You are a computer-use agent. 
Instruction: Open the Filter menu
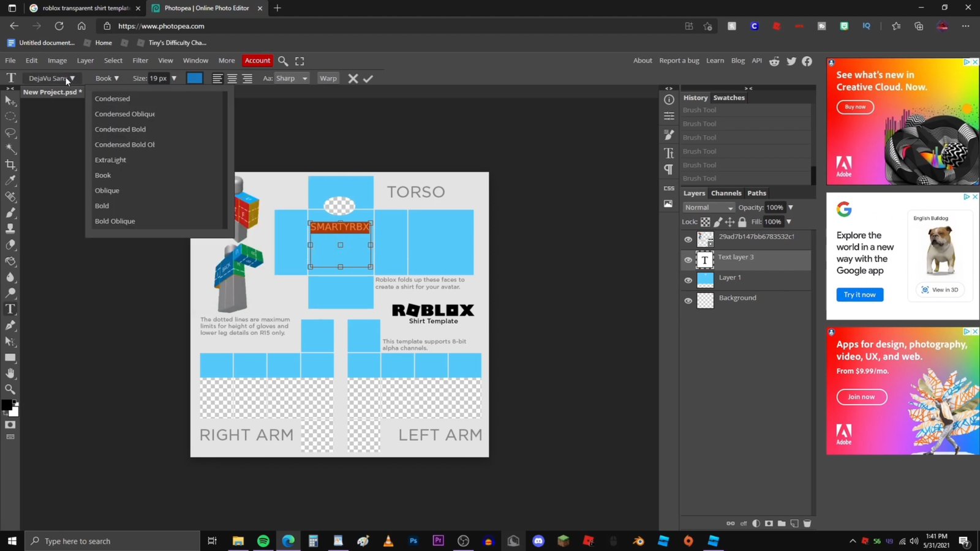tap(140, 60)
